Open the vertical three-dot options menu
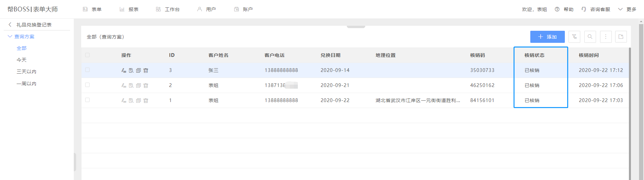The height and width of the screenshot is (180, 644). point(605,37)
